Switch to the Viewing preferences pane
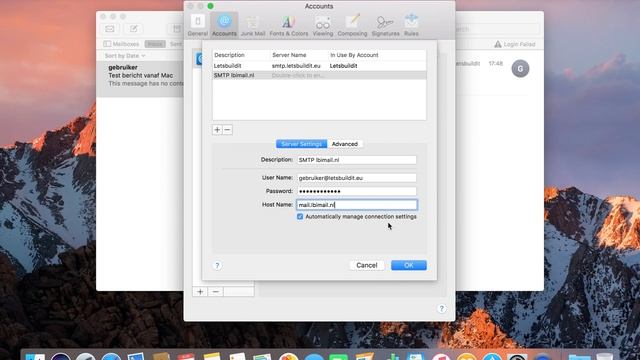This screenshot has height=360, width=640. pyautogui.click(x=322, y=25)
